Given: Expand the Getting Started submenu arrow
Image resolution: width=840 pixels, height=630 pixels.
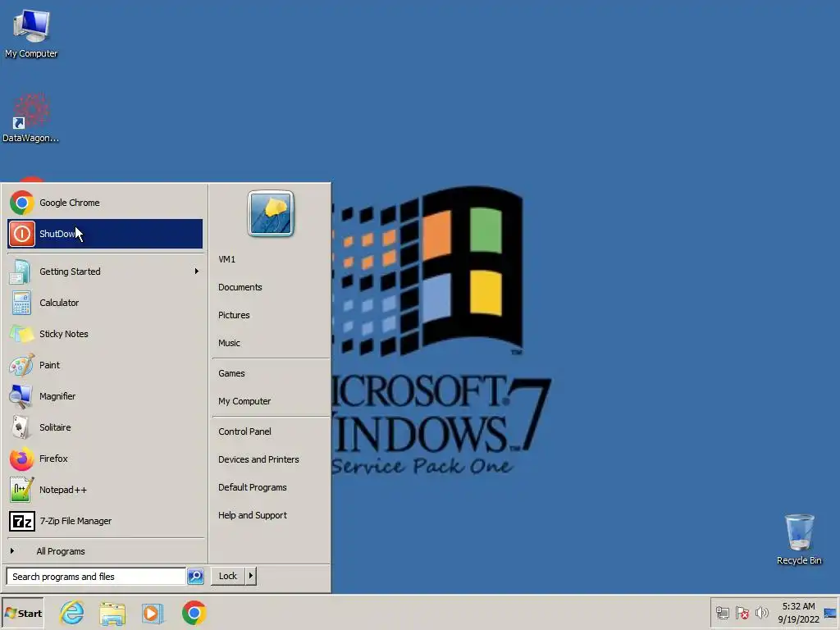Looking at the screenshot, I should (197, 272).
